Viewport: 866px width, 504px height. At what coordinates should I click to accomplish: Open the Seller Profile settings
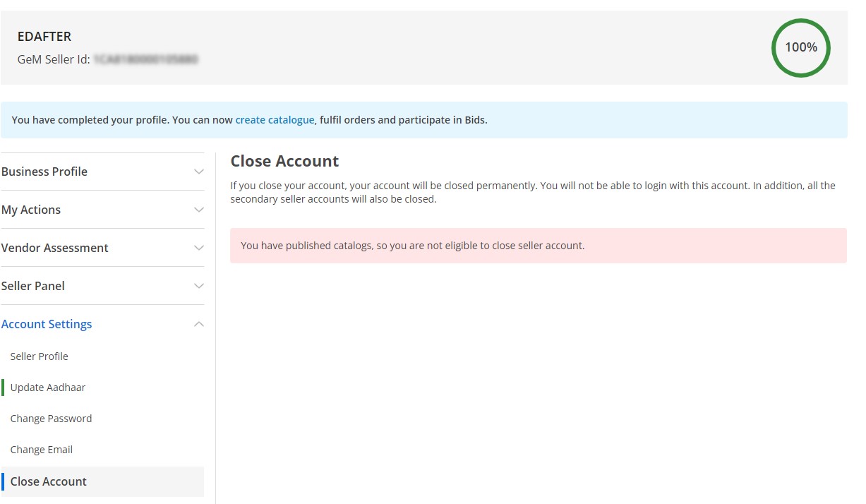(x=39, y=356)
